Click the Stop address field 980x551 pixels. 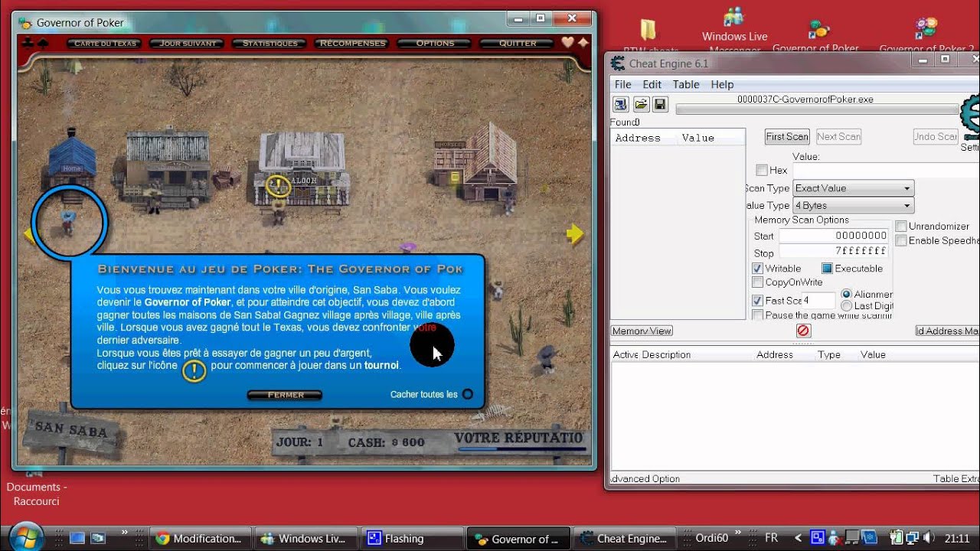click(x=834, y=252)
